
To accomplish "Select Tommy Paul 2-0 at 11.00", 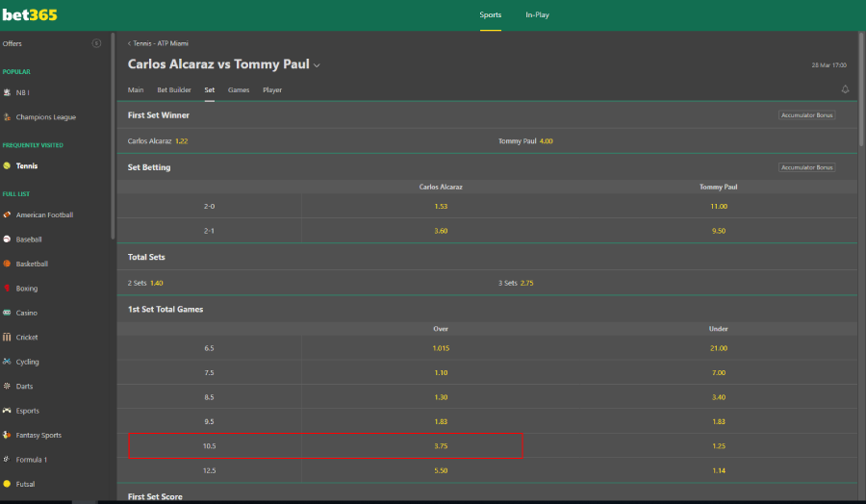I will click(x=719, y=207).
